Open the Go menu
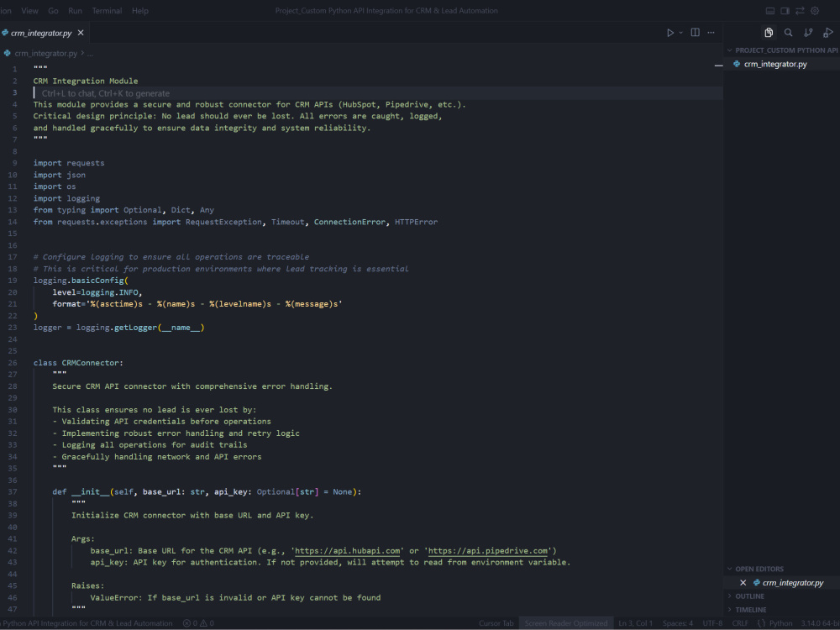 [53, 11]
